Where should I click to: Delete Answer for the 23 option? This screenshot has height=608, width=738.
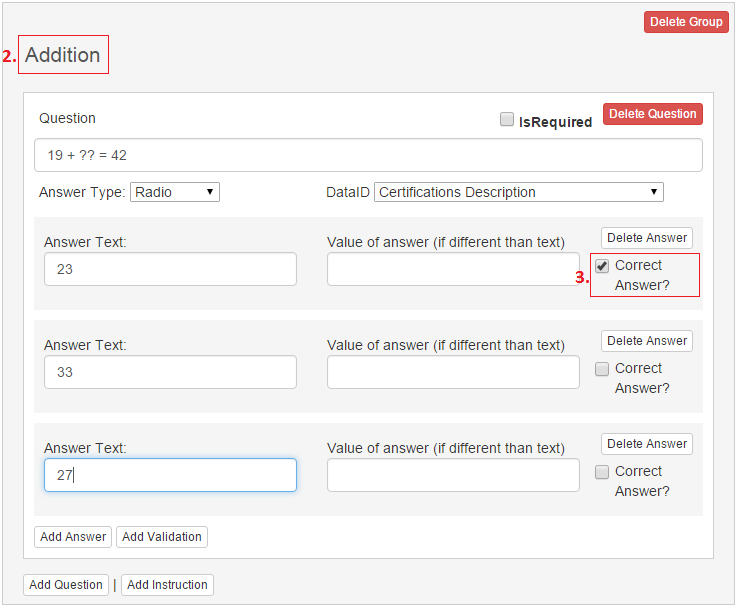point(647,238)
